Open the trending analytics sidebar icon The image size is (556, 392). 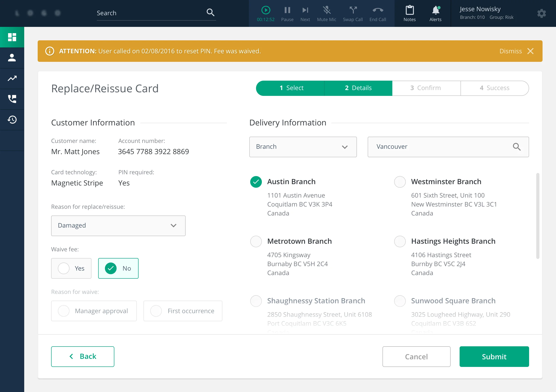pos(12,78)
